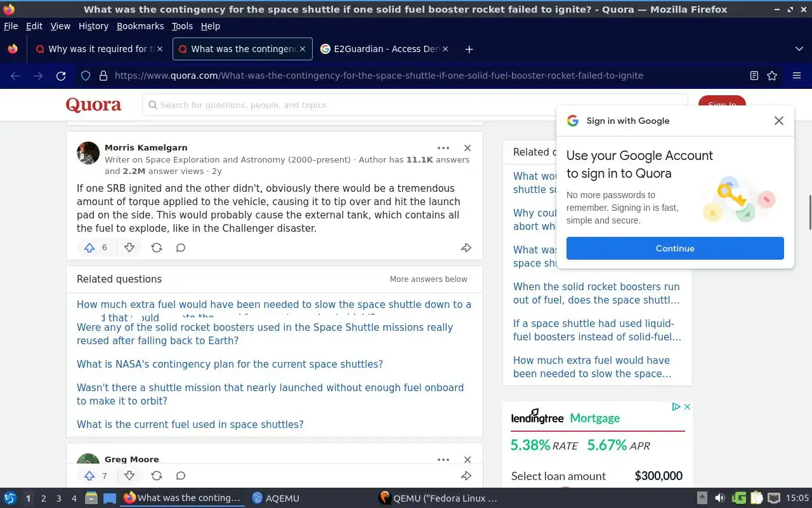Open more options for Greg Moore's answer
This screenshot has height=508, width=812.
pos(443,460)
